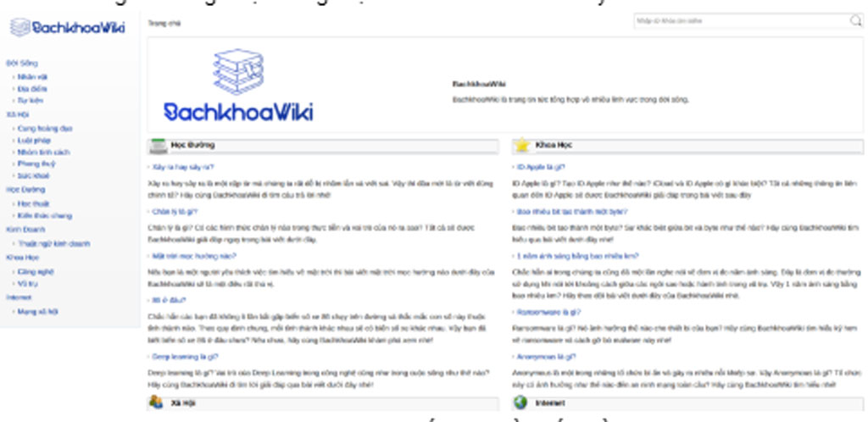Viewport: 868px width, 422px height.
Task: Open the Khoa Học sidebar category
Action: pos(23,257)
